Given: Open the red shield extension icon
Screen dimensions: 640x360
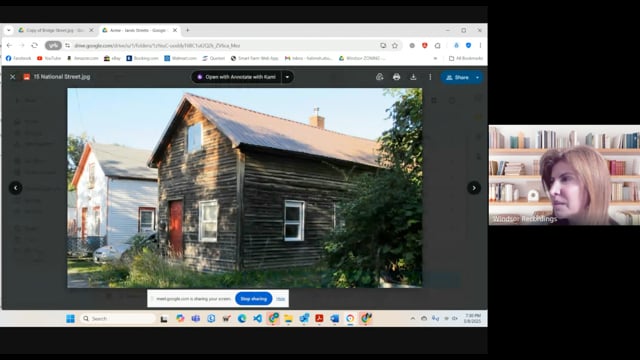Looking at the screenshot, I should (424, 45).
